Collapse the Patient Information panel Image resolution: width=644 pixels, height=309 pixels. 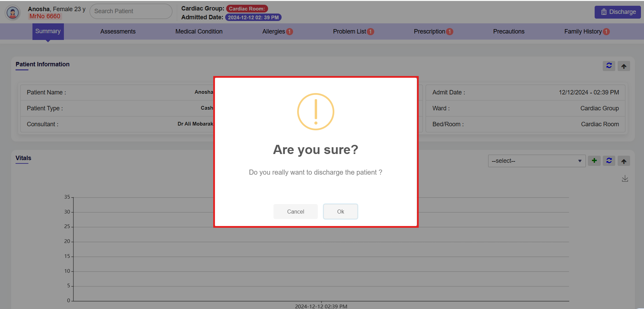point(624,66)
